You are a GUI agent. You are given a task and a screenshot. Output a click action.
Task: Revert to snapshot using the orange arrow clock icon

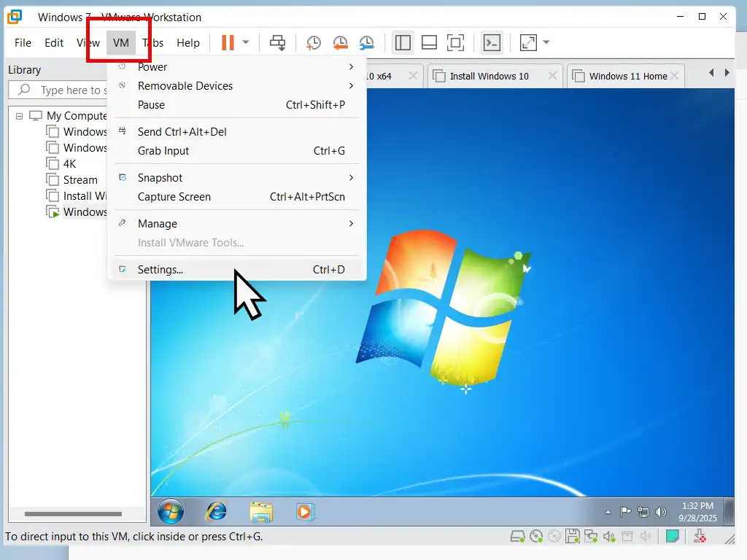340,43
